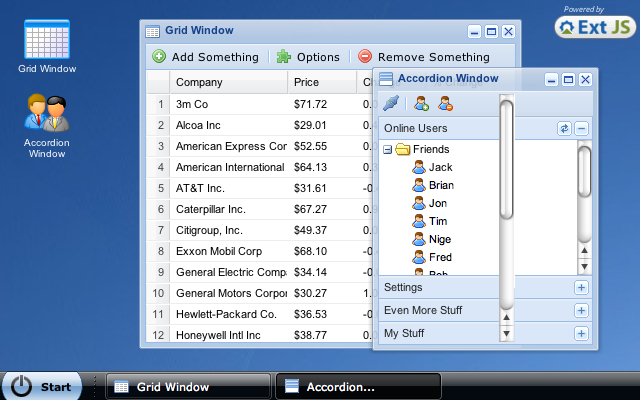
Task: Click Jack's user icon in Friends tree
Action: click(419, 167)
